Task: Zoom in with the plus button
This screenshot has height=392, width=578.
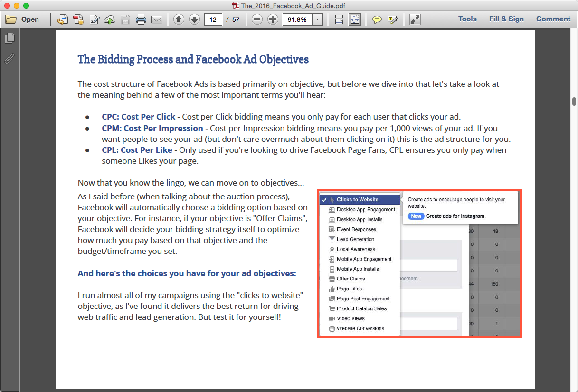Action: 273,19
